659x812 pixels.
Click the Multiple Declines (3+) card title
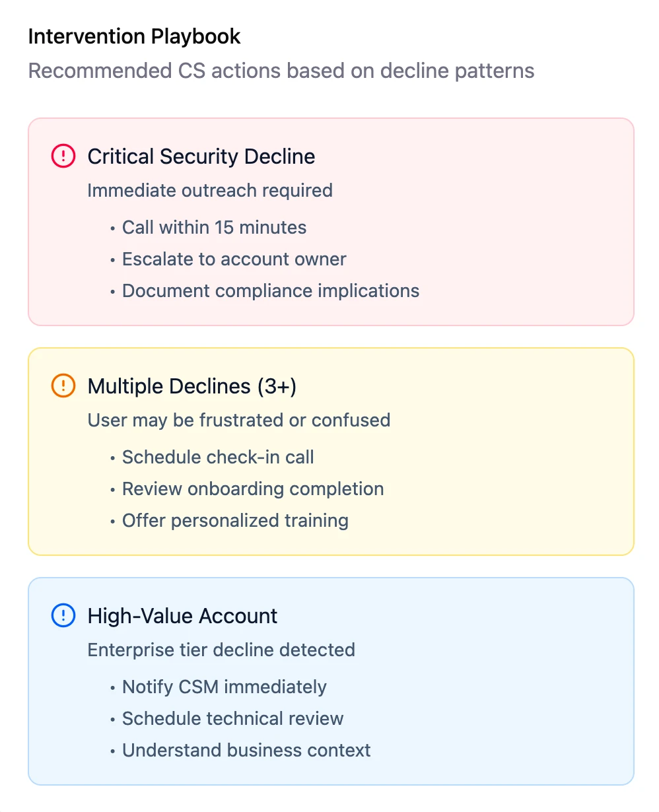pos(192,386)
